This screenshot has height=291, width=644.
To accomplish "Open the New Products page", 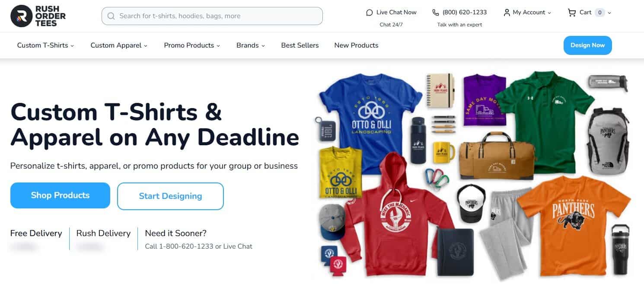I will click(x=356, y=45).
